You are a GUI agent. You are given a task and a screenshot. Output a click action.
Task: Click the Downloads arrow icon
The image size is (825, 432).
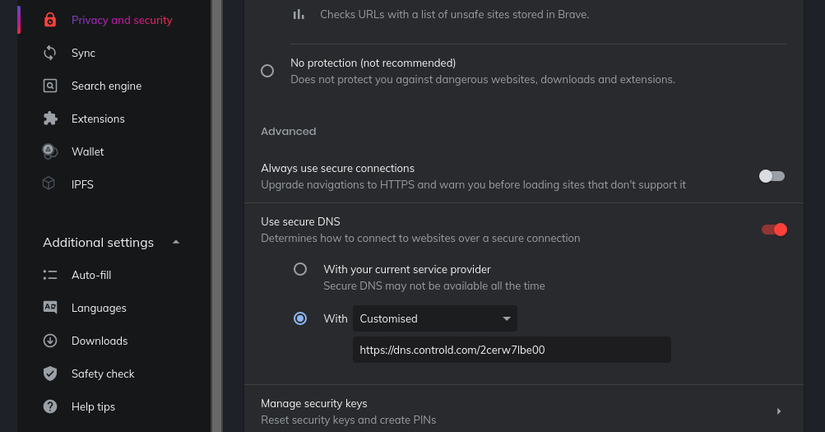[50, 340]
